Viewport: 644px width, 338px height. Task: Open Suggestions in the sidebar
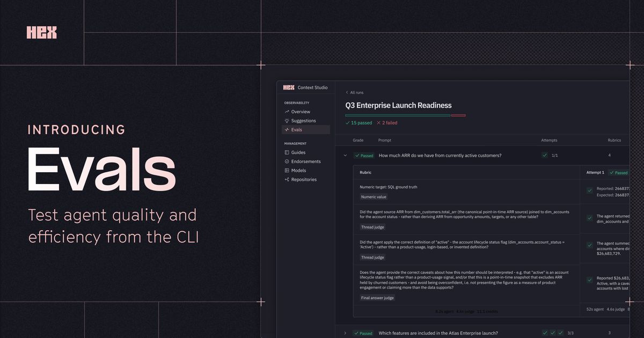click(x=306, y=121)
